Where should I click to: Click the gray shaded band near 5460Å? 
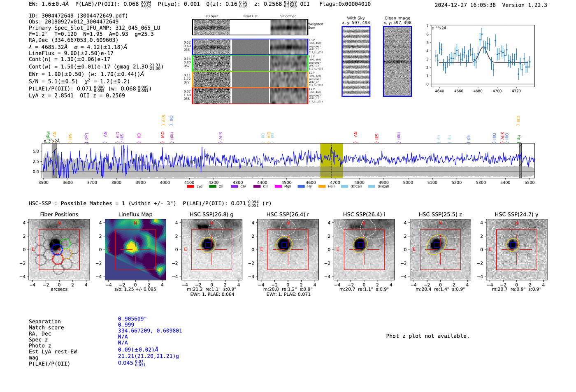pyautogui.click(x=520, y=161)
